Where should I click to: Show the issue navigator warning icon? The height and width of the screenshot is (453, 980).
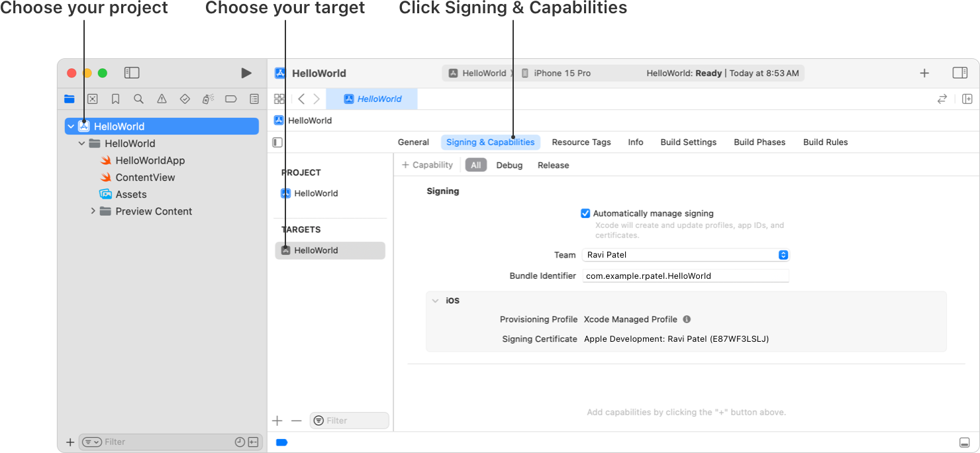click(162, 99)
